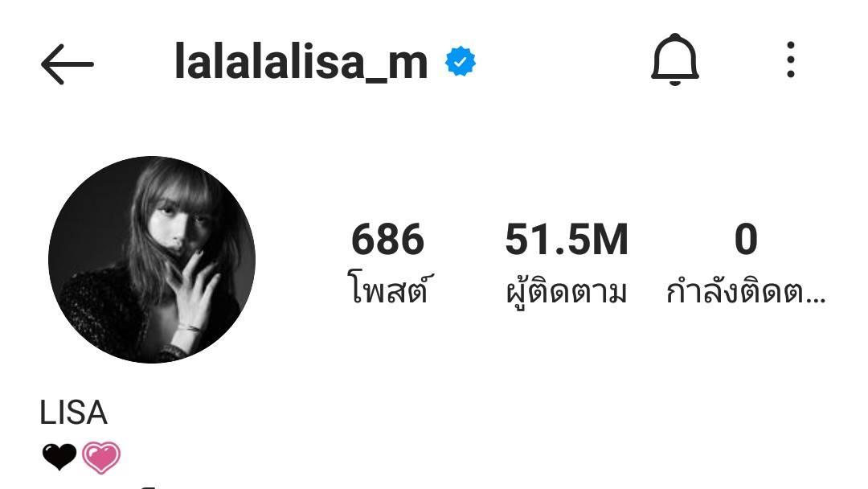Expand account options via vertical dots
Viewport: 868px width, 489px height.
791,60
